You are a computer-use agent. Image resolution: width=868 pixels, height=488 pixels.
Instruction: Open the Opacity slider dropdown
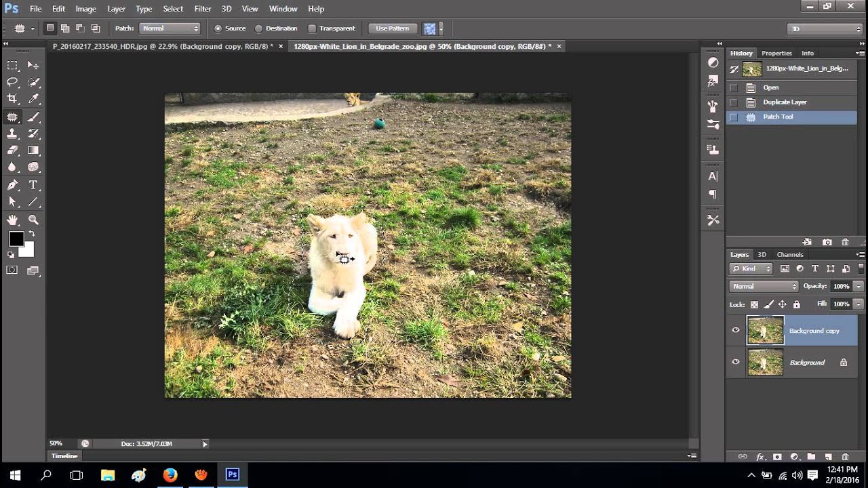tap(858, 286)
